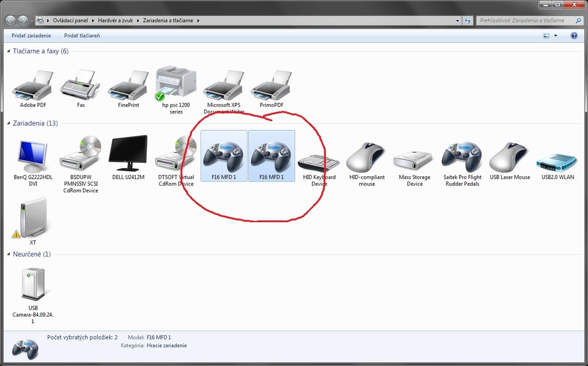Click Hracie zariadenie category text
Viewport: 588px width, 366px height.
tap(166, 345)
